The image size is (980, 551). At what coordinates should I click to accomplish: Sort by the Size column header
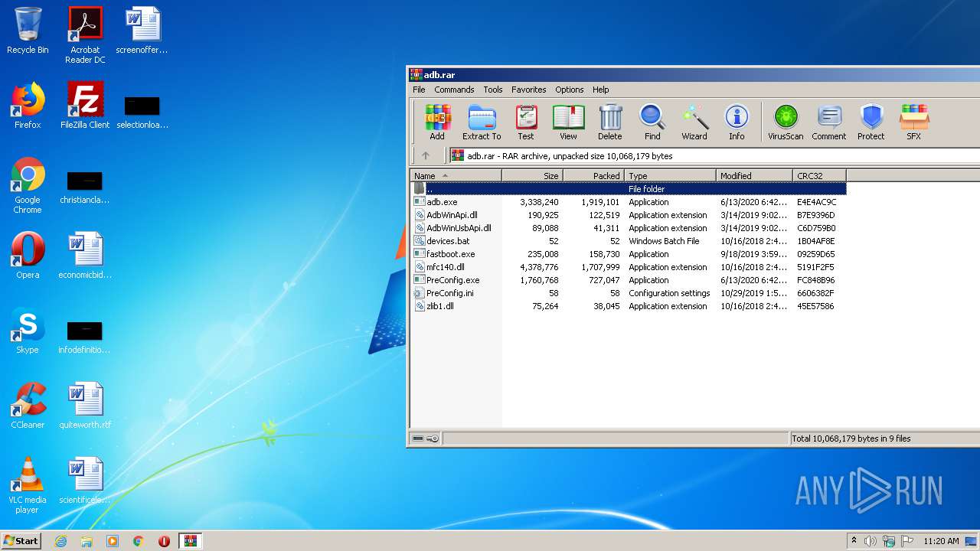533,176
